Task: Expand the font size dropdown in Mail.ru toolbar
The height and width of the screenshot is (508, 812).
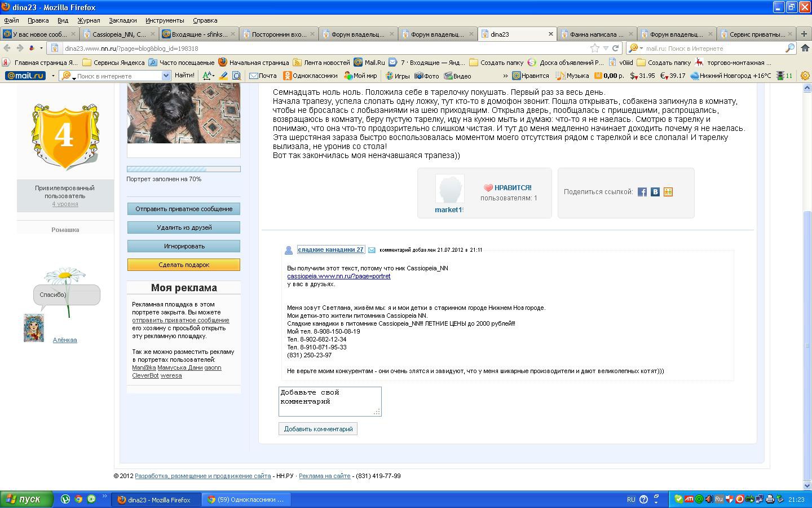Action: click(x=213, y=76)
